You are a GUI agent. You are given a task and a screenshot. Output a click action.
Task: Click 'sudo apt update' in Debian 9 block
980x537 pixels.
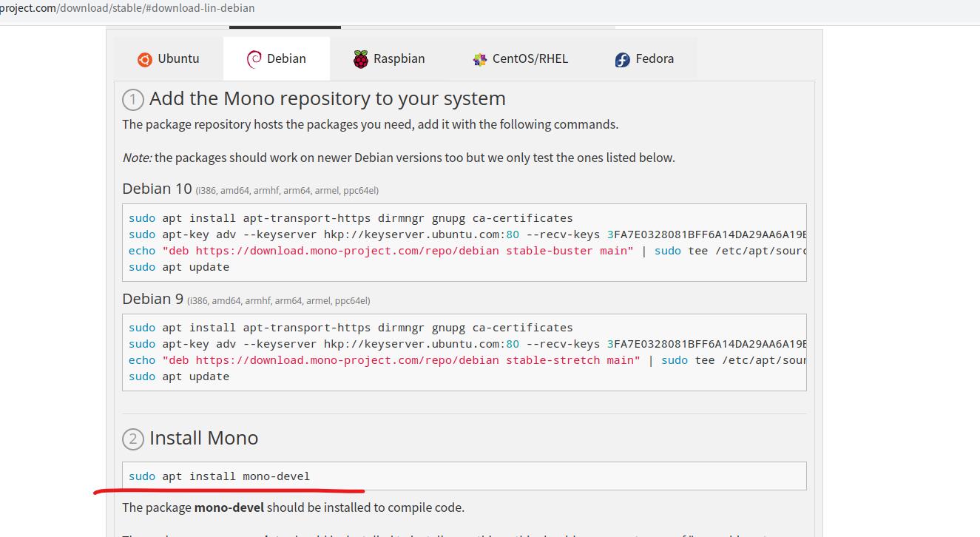pos(179,376)
